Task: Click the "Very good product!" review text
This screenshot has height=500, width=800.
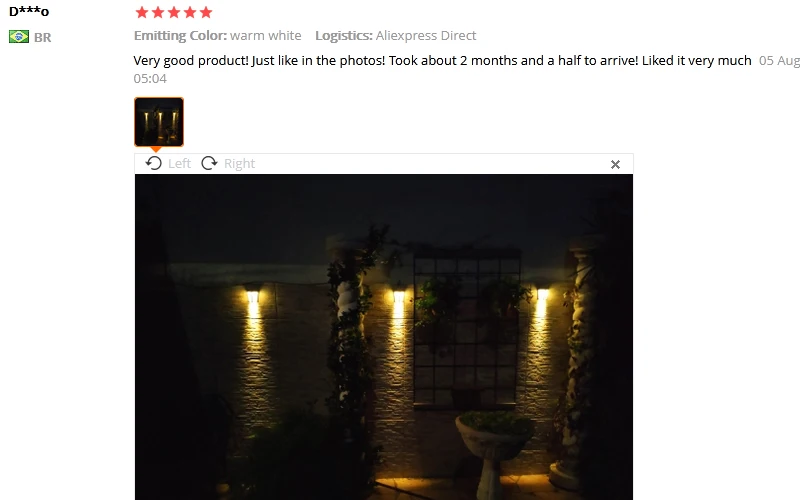Action: [191, 61]
